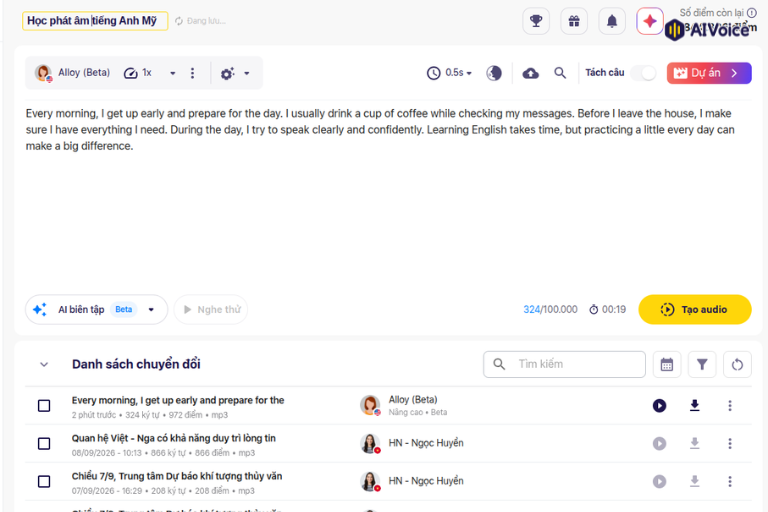The width and height of the screenshot is (768, 512).
Task: Expand the AI biên tập dropdown arrow
Action: (151, 310)
